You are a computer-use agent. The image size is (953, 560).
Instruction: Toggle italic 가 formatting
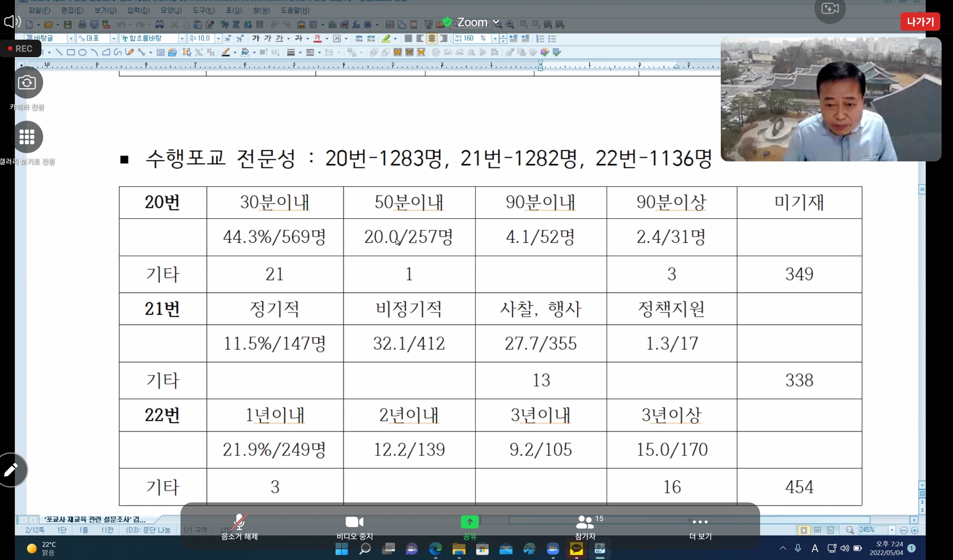click(268, 39)
